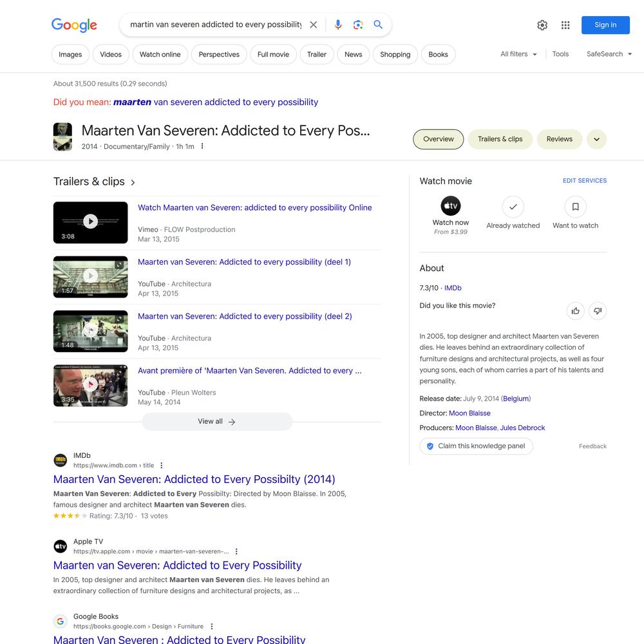Open the Google apps grid
644x644 pixels.
(x=565, y=25)
